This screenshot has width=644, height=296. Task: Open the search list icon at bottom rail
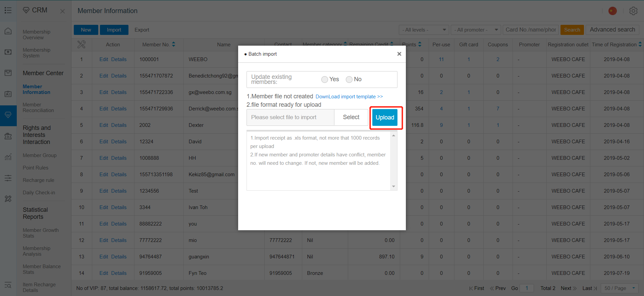[x=8, y=285]
